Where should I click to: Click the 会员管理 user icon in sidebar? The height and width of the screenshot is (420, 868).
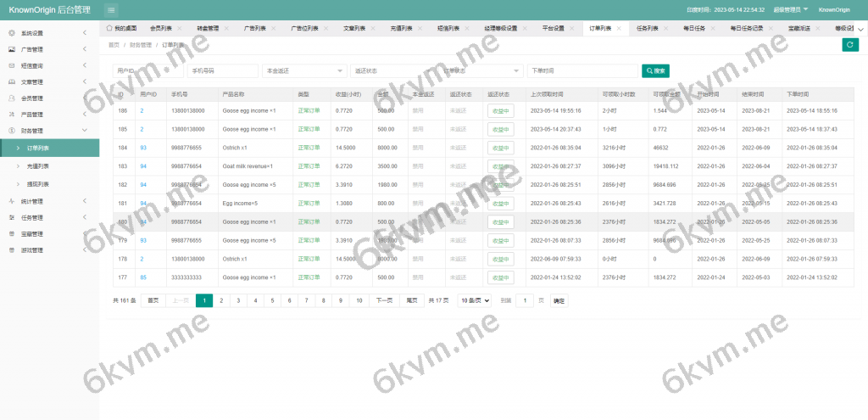click(x=11, y=98)
